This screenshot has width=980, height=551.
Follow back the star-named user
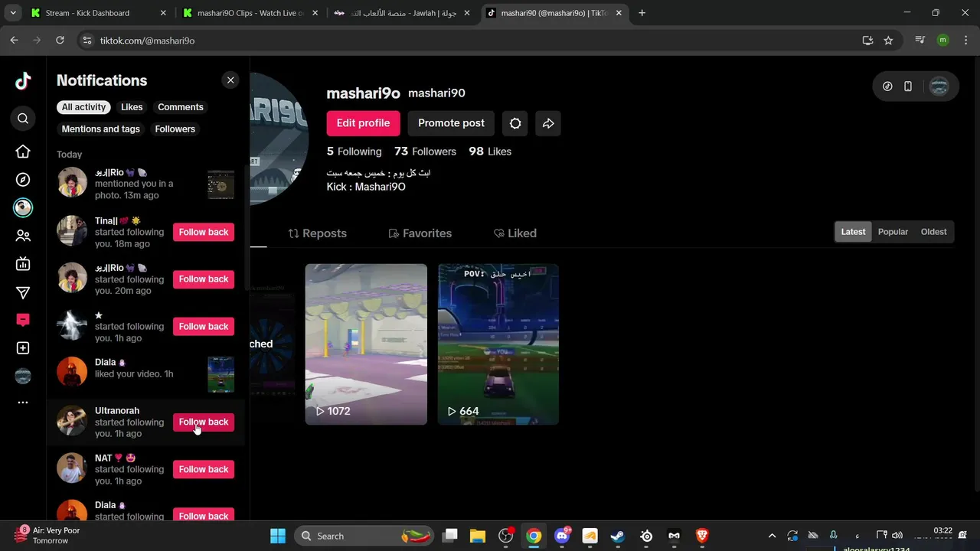[204, 327]
